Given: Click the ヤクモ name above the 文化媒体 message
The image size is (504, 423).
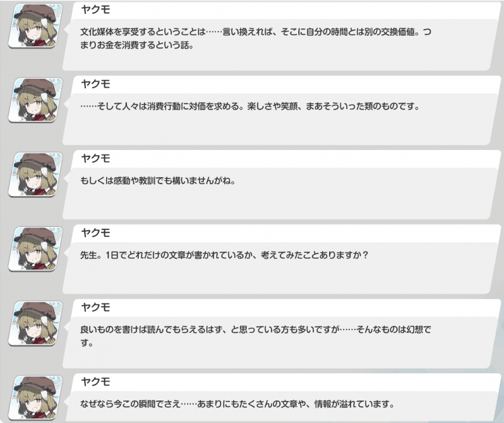Looking at the screenshot, I should (x=95, y=9).
